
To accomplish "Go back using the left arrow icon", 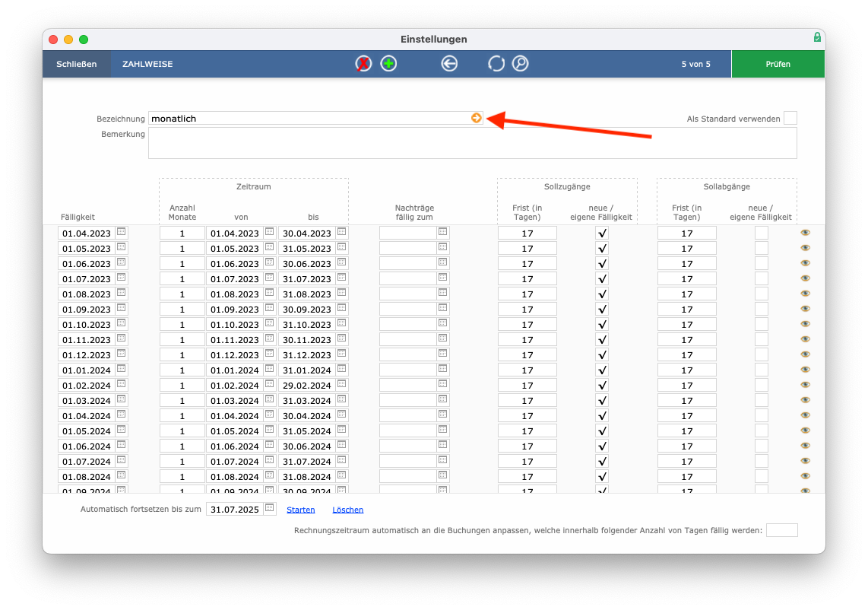I will [449, 64].
